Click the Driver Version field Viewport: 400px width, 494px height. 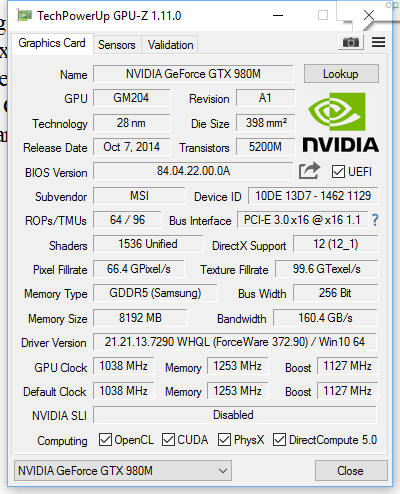point(235,342)
